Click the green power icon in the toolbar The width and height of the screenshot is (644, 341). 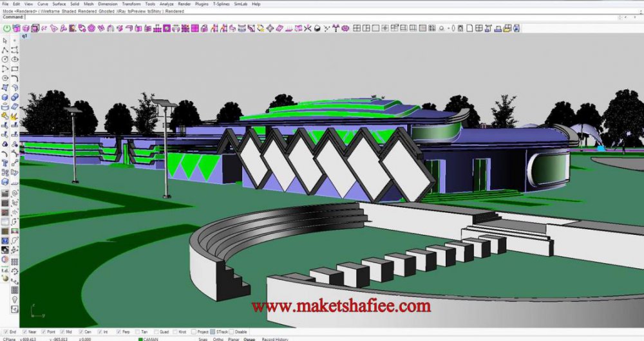[6, 28]
